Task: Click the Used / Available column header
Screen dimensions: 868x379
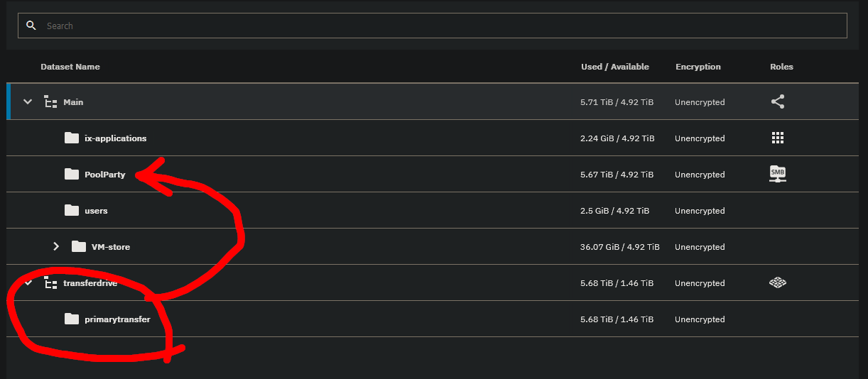Action: [x=615, y=67]
